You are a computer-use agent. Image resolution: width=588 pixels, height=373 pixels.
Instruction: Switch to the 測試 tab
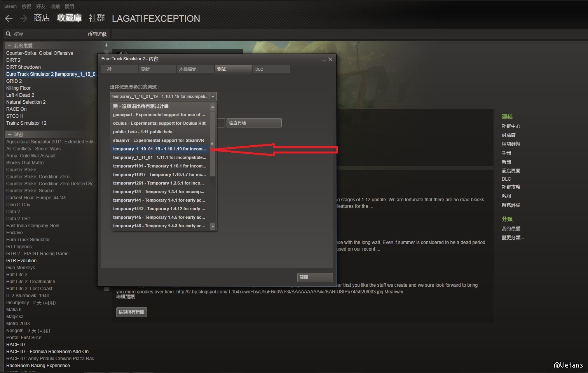pyautogui.click(x=234, y=69)
